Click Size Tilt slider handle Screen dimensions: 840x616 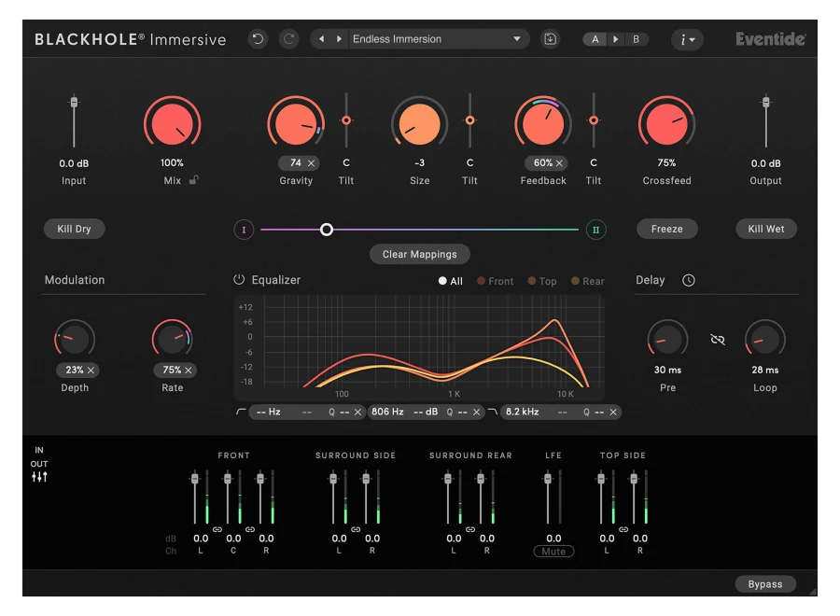(469, 120)
